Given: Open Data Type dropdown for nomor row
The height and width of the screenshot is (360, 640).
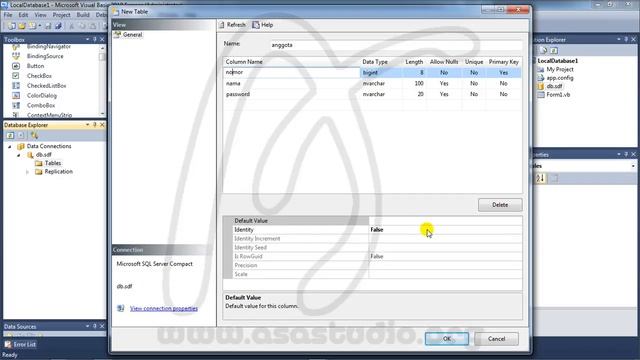Looking at the screenshot, I should (381, 72).
